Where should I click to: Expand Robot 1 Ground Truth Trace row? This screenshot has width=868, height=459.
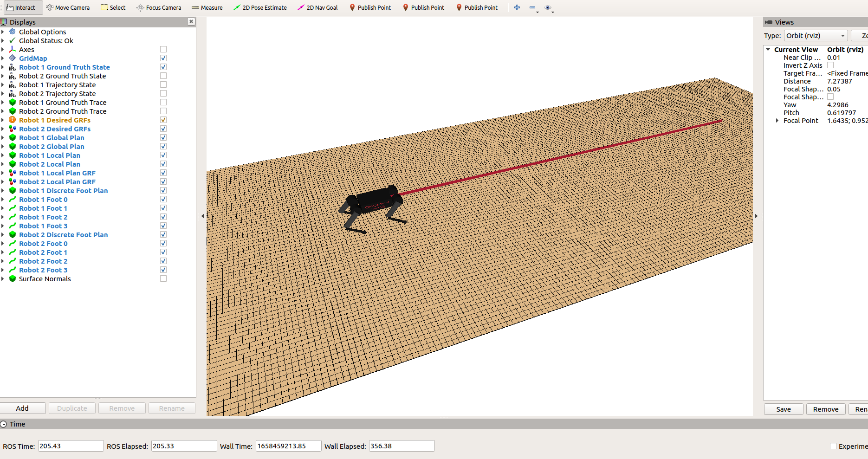[x=3, y=102]
